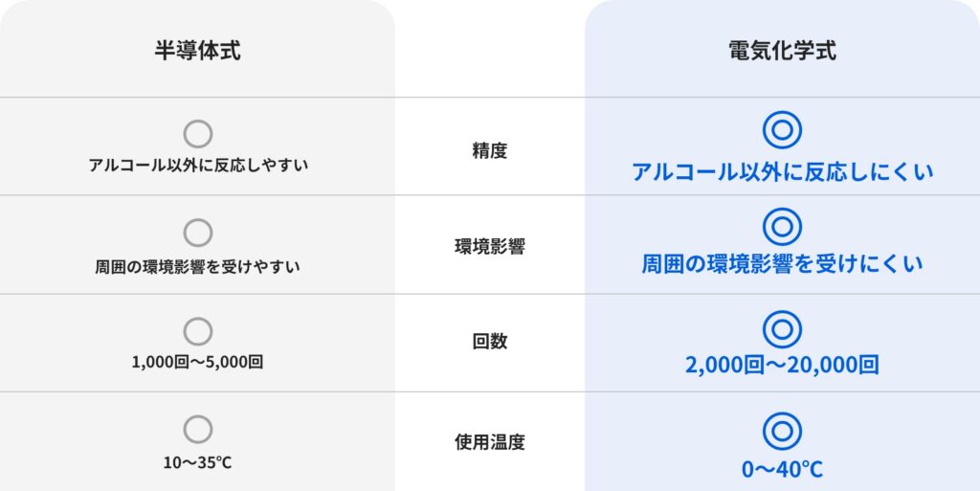Click the blue text 2,000回〜20,000回
The height and width of the screenshot is (491, 980).
782,366
